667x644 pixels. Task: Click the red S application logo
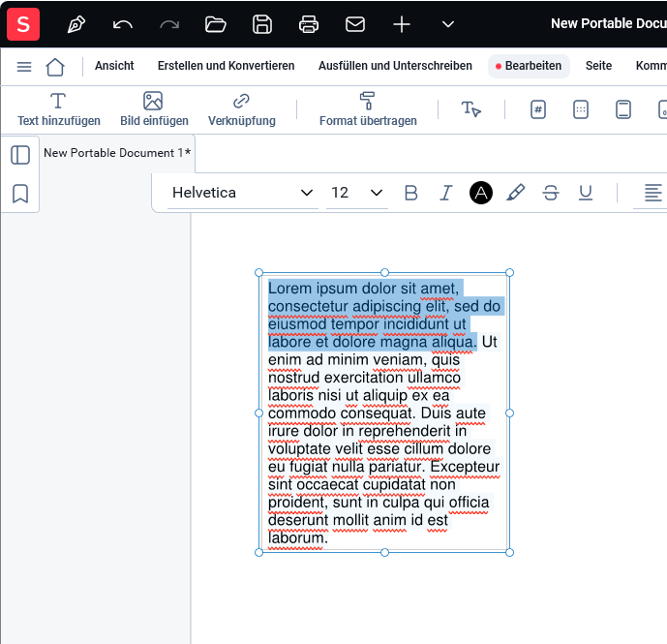23,24
